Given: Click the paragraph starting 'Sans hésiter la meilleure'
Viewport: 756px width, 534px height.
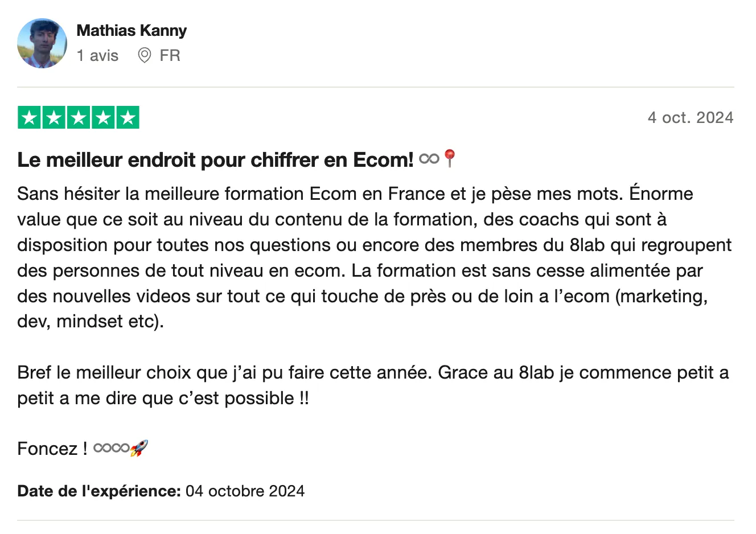Looking at the screenshot, I should coord(375,257).
